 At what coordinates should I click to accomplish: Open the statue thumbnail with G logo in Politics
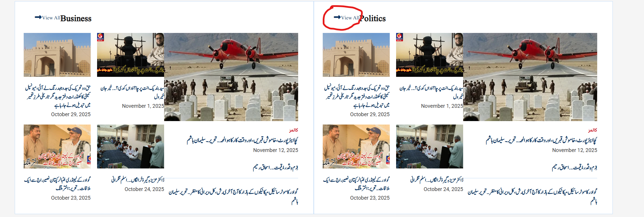[x=430, y=55]
